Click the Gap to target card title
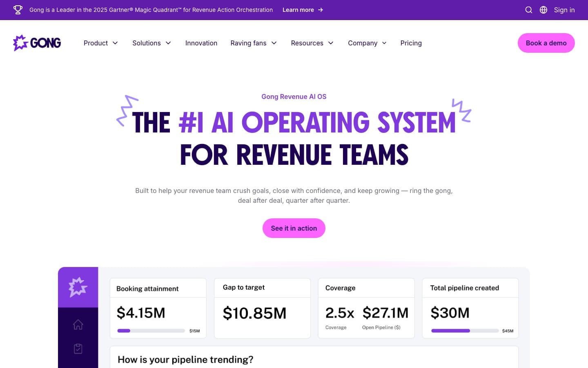The image size is (588, 368). (x=244, y=287)
